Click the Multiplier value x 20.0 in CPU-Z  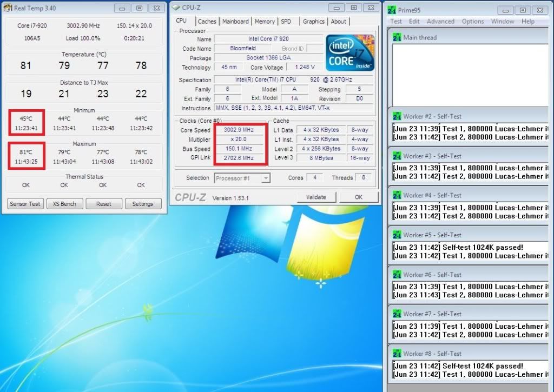pyautogui.click(x=239, y=139)
